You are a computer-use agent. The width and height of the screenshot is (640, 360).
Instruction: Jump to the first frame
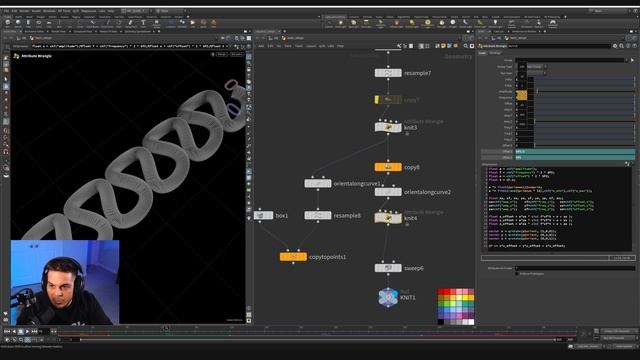coord(7,331)
